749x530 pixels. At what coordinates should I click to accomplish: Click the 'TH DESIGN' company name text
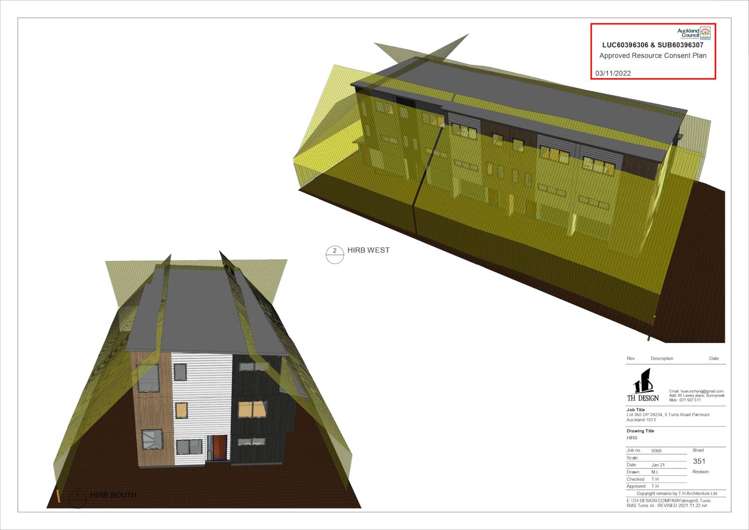pos(643,398)
